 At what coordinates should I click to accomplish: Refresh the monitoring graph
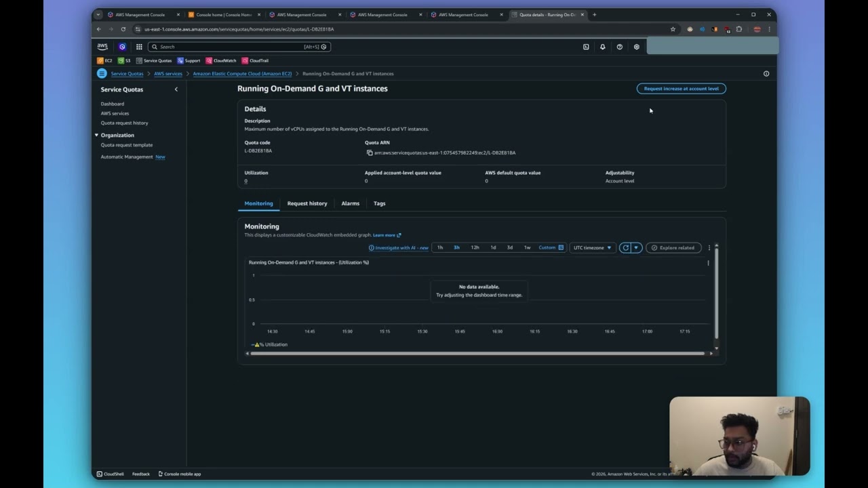coord(625,247)
